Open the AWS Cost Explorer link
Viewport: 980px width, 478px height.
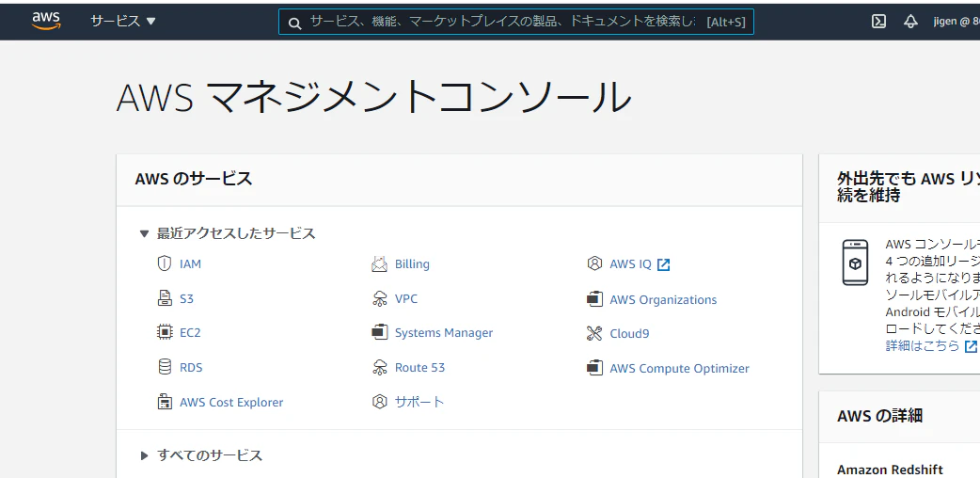(231, 403)
